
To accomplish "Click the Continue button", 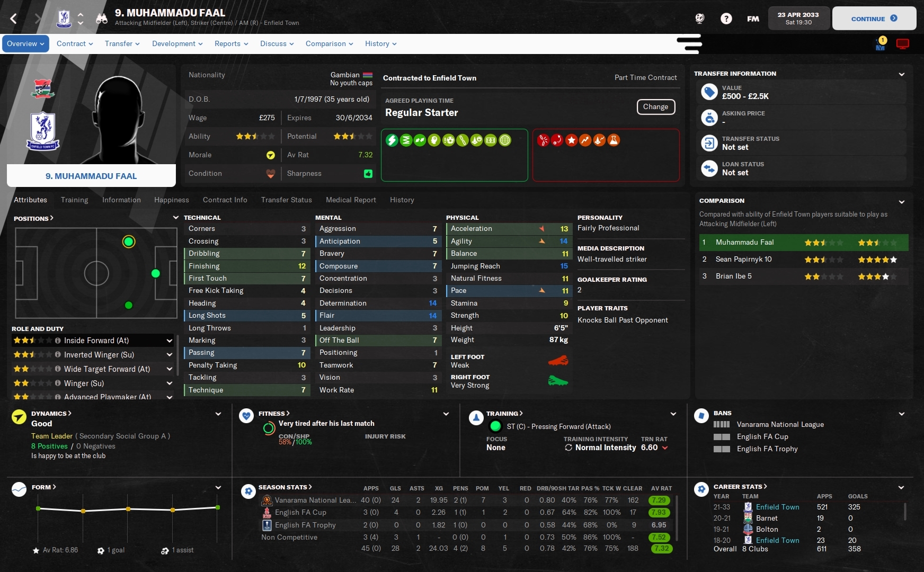I will [x=874, y=19].
